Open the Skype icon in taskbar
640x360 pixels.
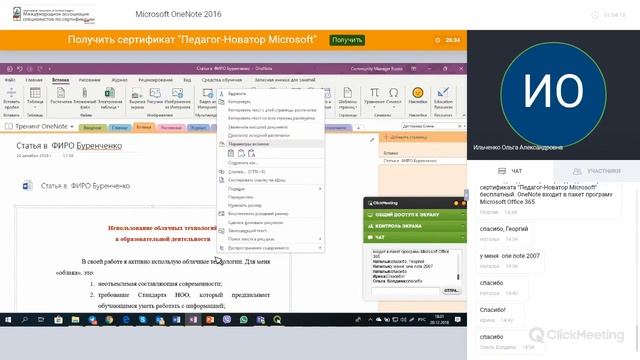pyautogui.click(x=143, y=320)
